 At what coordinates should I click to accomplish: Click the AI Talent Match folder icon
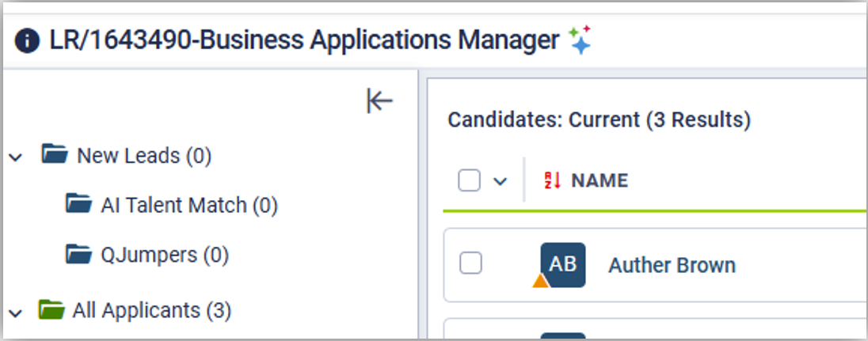click(79, 205)
